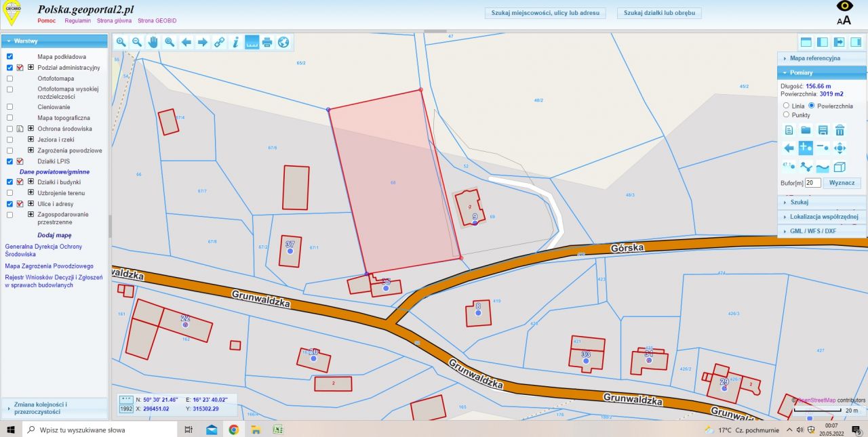This screenshot has height=437, width=868.
Task: Enable the Ortofotomapa layer
Action: (9, 79)
